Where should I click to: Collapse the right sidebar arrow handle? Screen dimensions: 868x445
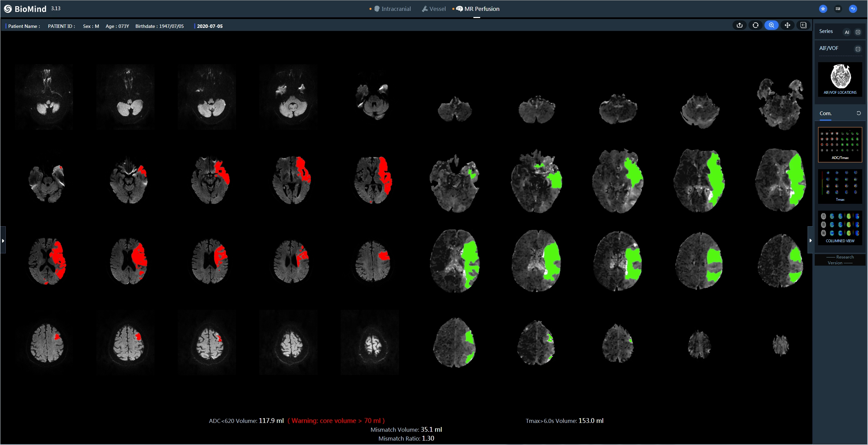click(x=810, y=241)
